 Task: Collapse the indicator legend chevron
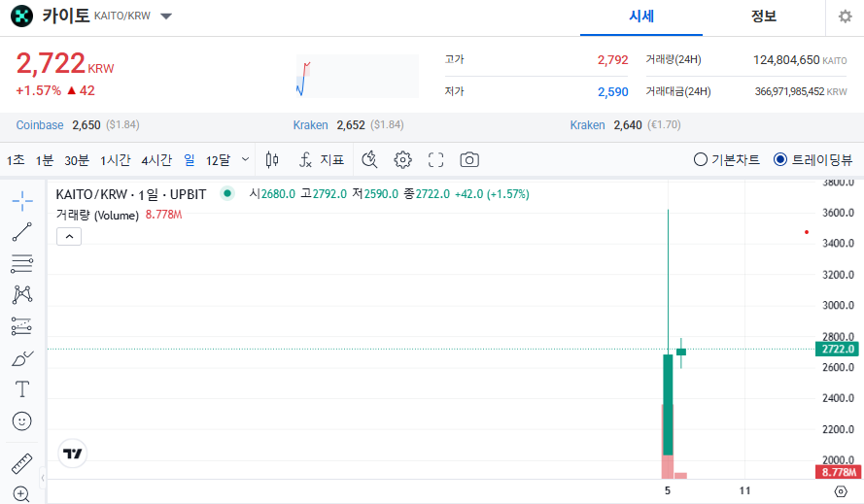click(69, 236)
